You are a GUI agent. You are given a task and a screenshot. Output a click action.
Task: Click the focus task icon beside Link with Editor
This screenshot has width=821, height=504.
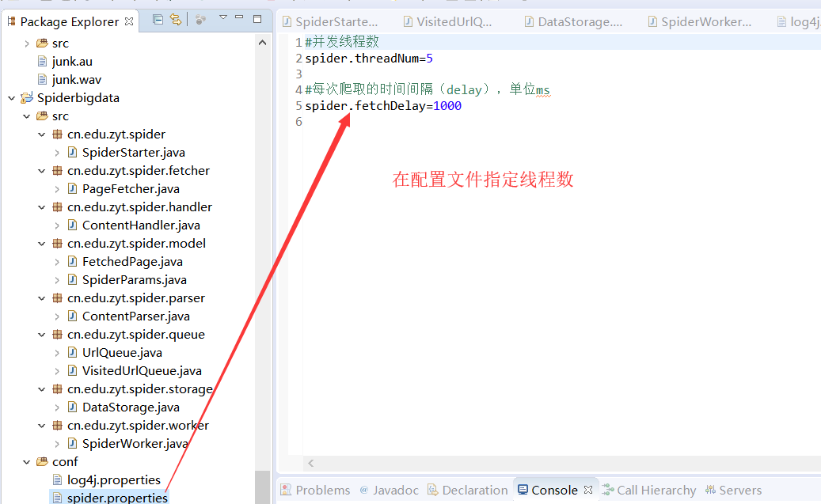[x=200, y=20]
